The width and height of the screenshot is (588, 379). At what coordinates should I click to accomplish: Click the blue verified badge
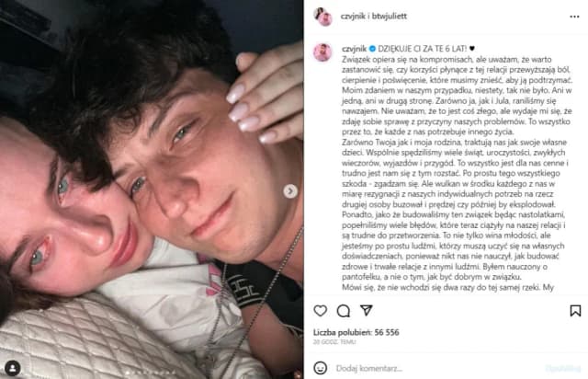point(372,49)
